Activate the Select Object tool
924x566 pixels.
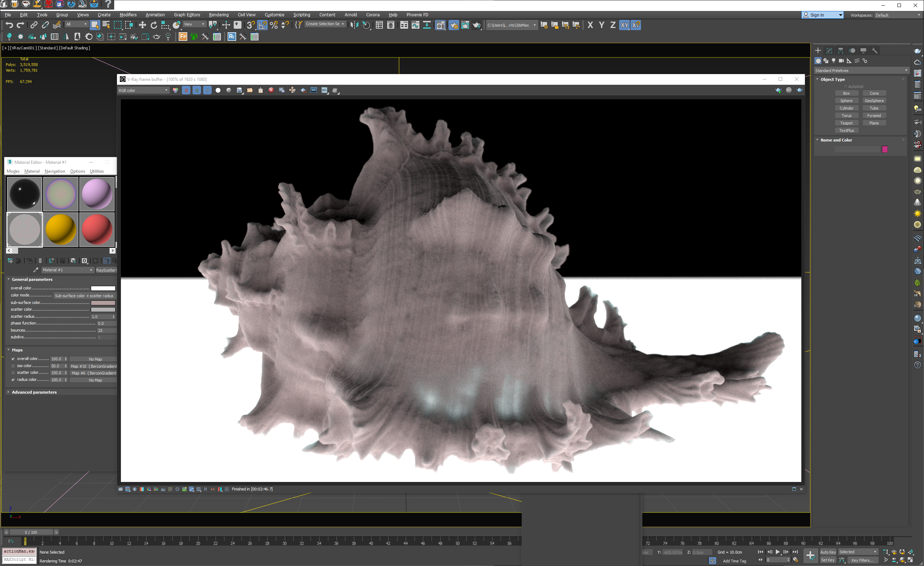[95, 25]
